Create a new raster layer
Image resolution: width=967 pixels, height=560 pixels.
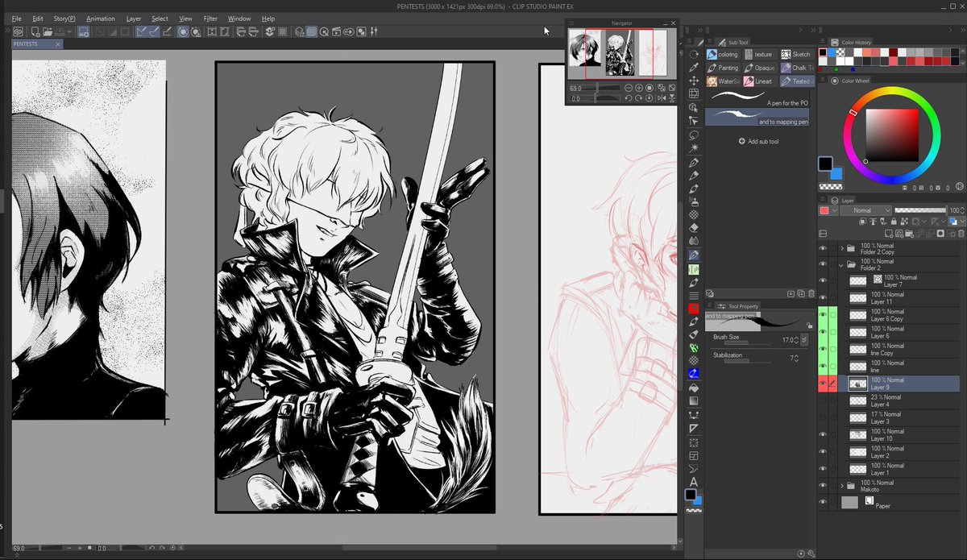(888, 234)
